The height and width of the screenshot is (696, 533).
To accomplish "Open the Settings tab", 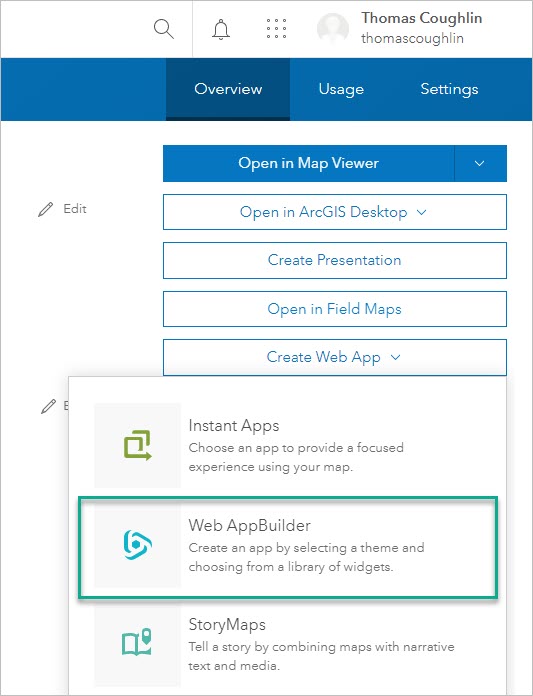I will (x=449, y=89).
